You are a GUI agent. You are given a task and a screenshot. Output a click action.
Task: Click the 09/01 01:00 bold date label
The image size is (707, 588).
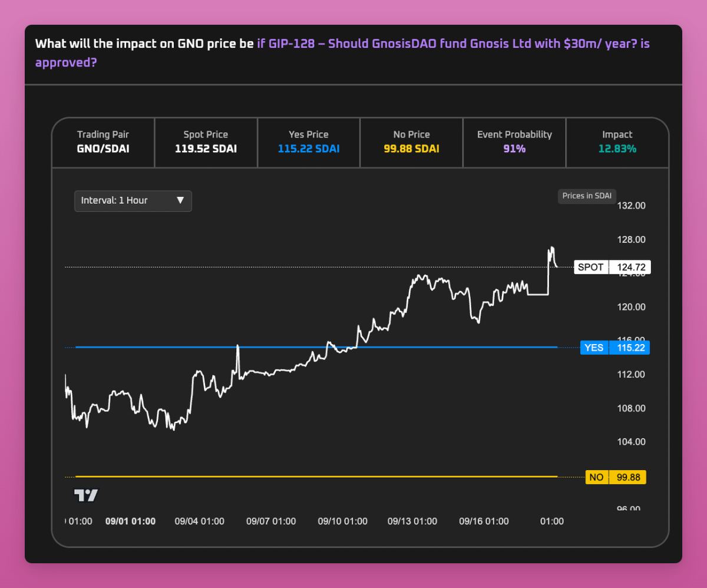point(130,521)
